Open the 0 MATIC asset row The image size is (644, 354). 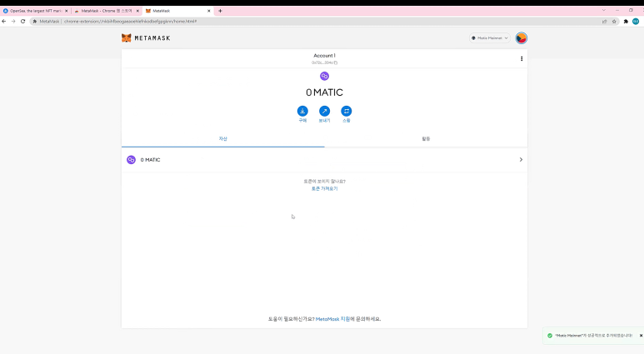point(324,160)
